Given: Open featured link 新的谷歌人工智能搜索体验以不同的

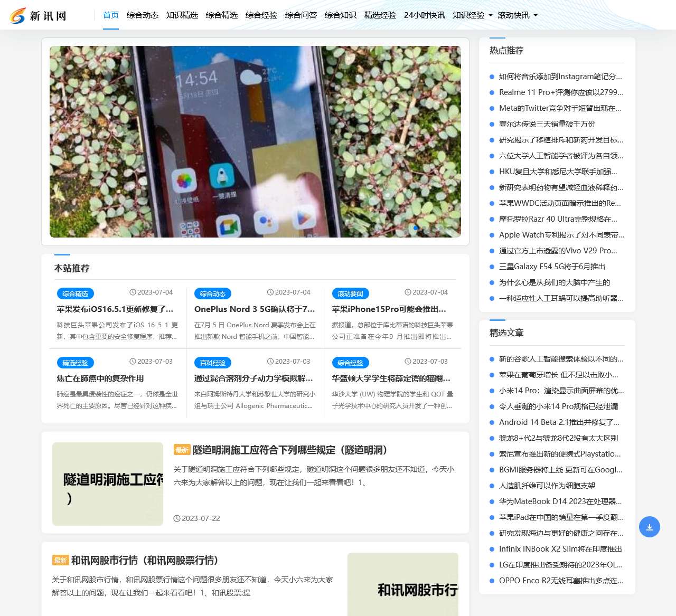Looking at the screenshot, I should 561,359.
